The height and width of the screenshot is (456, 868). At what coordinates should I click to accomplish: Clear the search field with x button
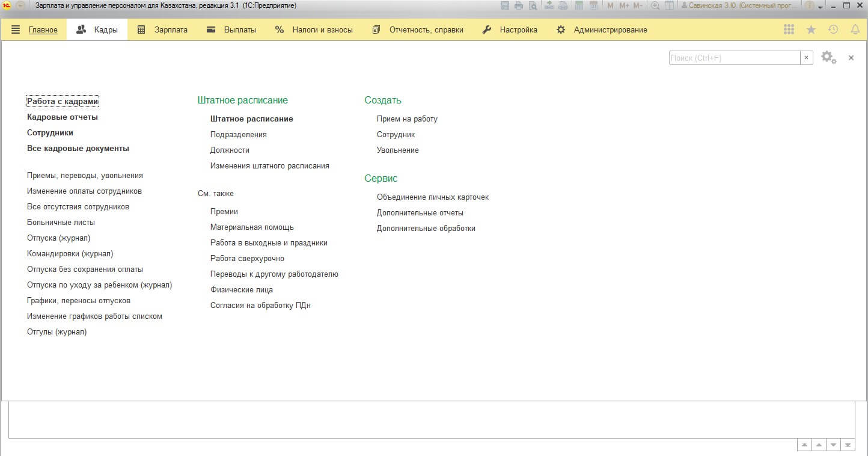(806, 58)
